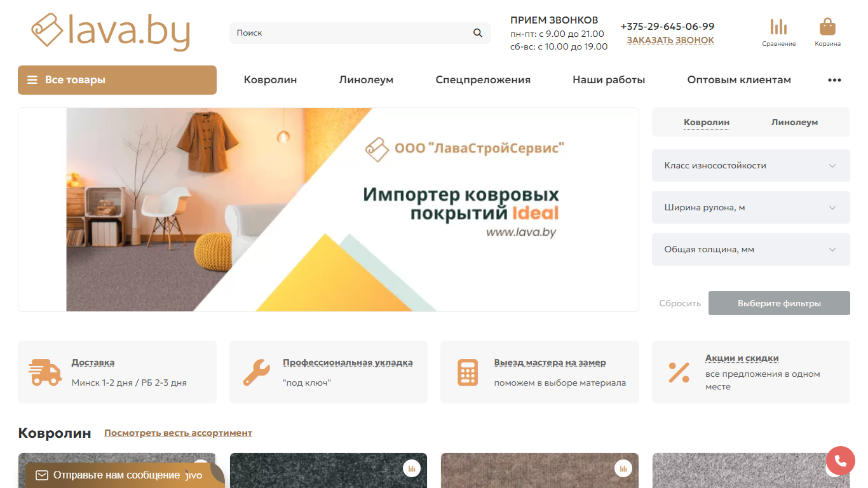Click the magnifier search icon
Screen dimensions: 868x488
[478, 33]
